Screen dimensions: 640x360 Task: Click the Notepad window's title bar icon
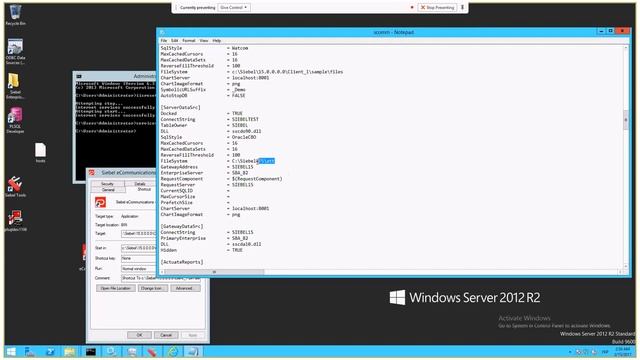point(162,32)
